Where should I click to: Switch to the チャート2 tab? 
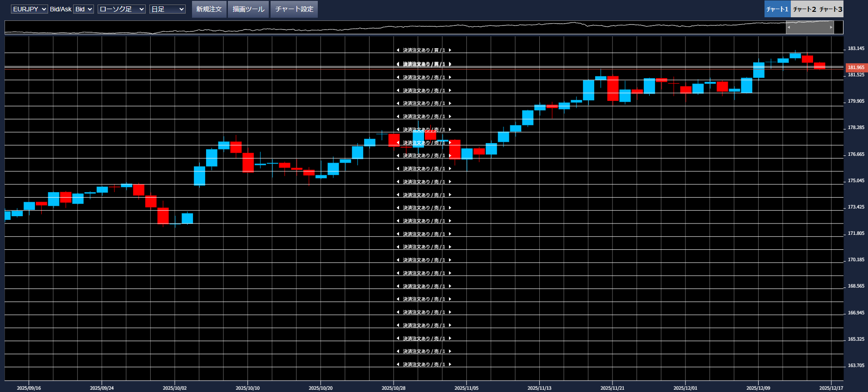click(804, 9)
